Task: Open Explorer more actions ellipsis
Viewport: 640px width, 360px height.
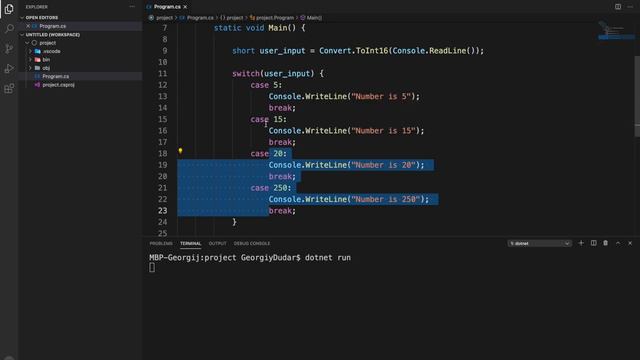Action: click(132, 7)
